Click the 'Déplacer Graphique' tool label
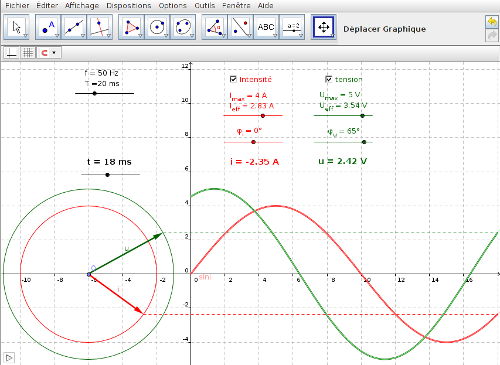The width and height of the screenshot is (500, 365). coord(385,29)
